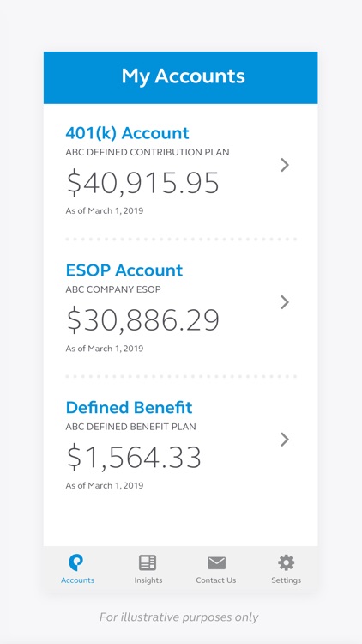The width and height of the screenshot is (362, 644).
Task: Open the Insights newspaper icon
Action: tap(148, 562)
